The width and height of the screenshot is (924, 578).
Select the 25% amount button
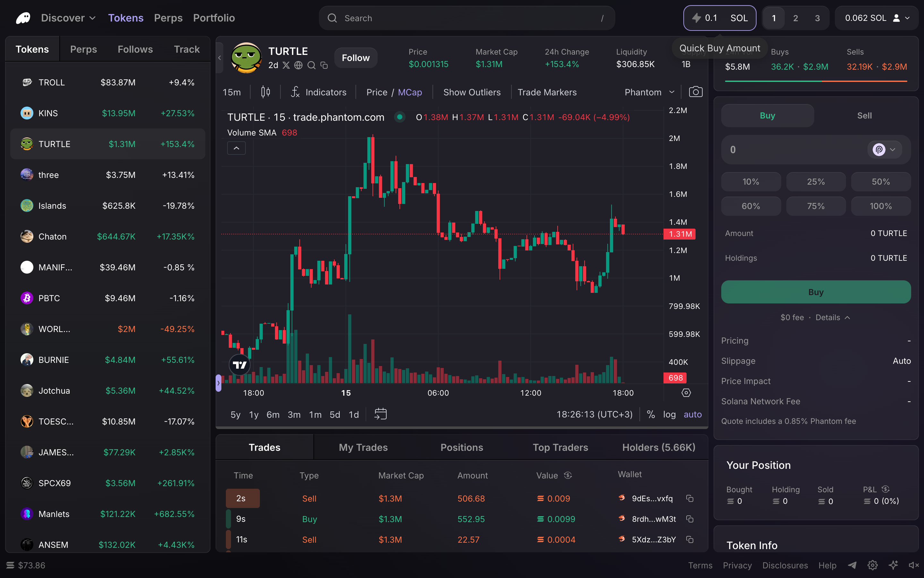(816, 181)
